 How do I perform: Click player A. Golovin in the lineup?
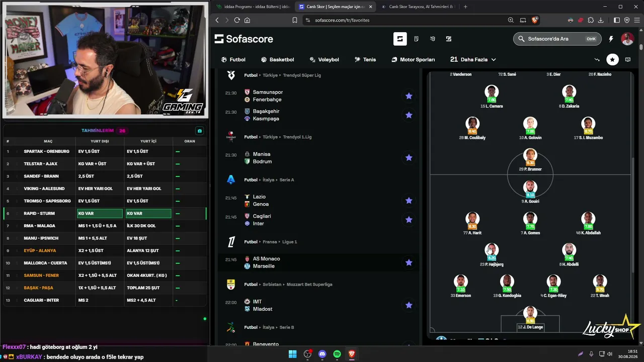pyautogui.click(x=530, y=128)
